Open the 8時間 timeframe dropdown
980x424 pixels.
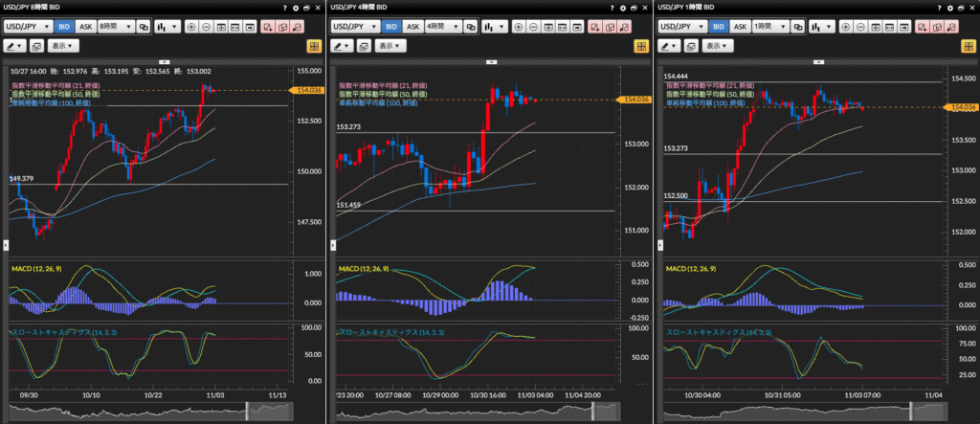point(115,27)
